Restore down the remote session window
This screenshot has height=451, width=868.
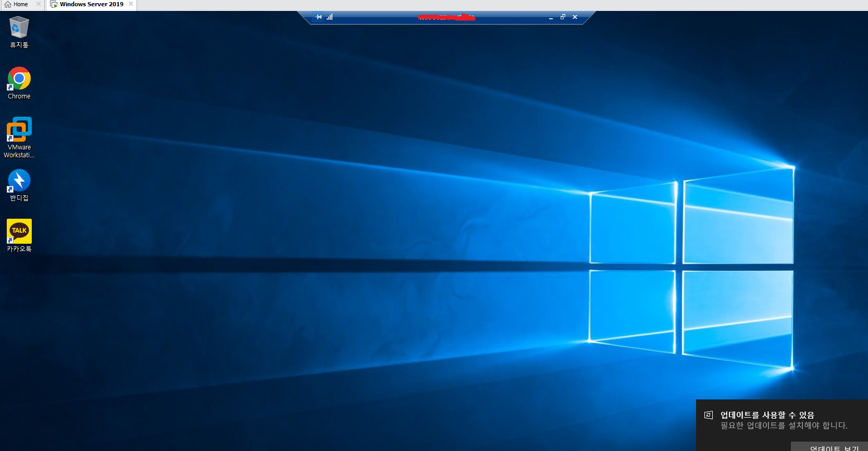(x=563, y=17)
